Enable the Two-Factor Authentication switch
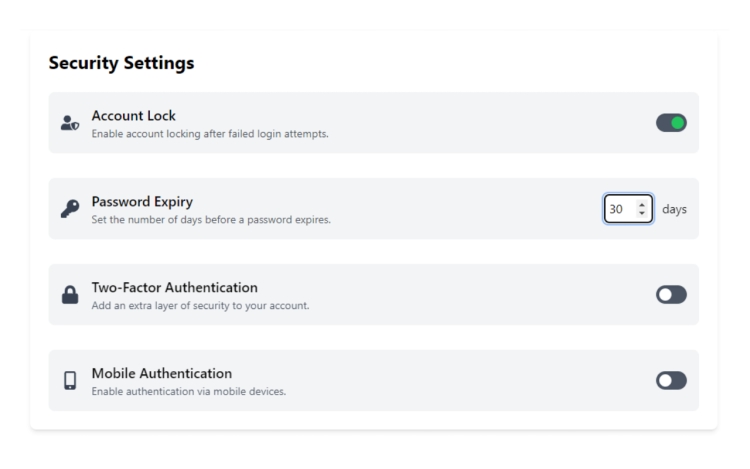The width and height of the screenshot is (750, 469). click(671, 294)
